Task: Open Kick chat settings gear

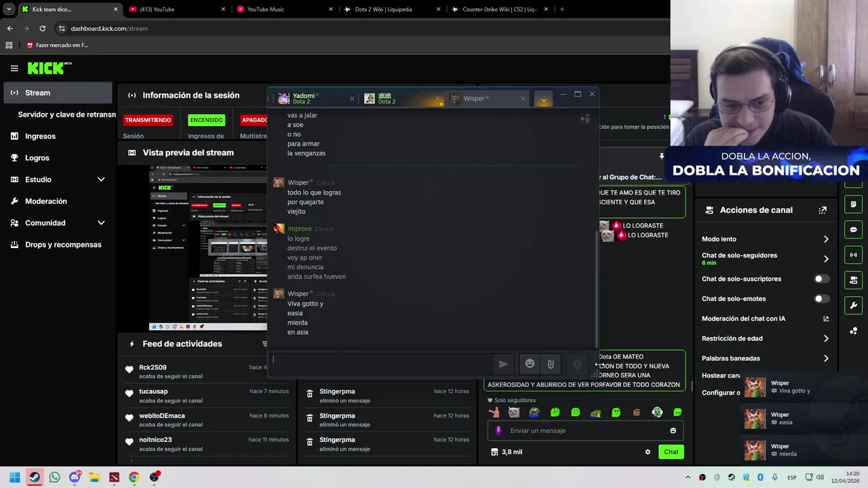Action: pos(648,452)
